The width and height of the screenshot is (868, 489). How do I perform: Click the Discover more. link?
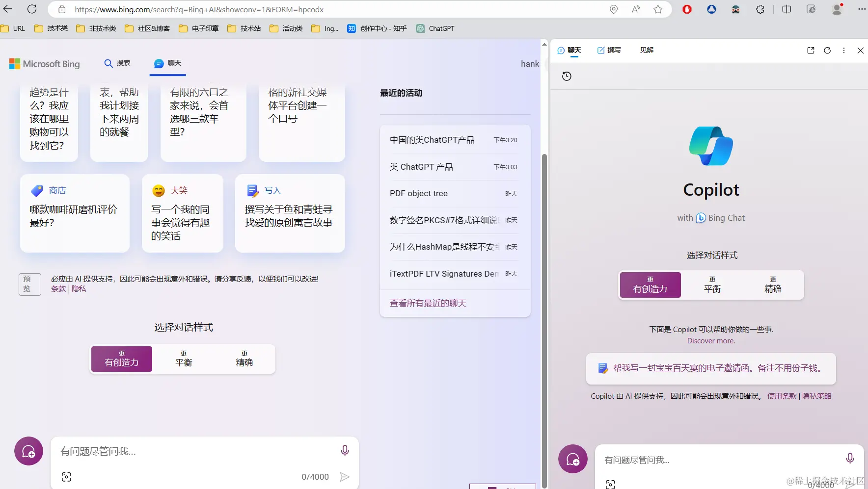point(711,341)
